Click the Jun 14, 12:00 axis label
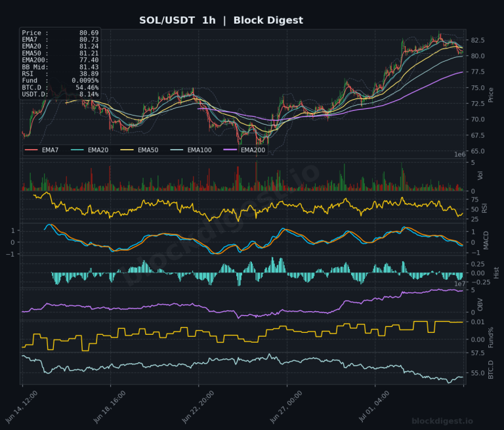 (22, 407)
